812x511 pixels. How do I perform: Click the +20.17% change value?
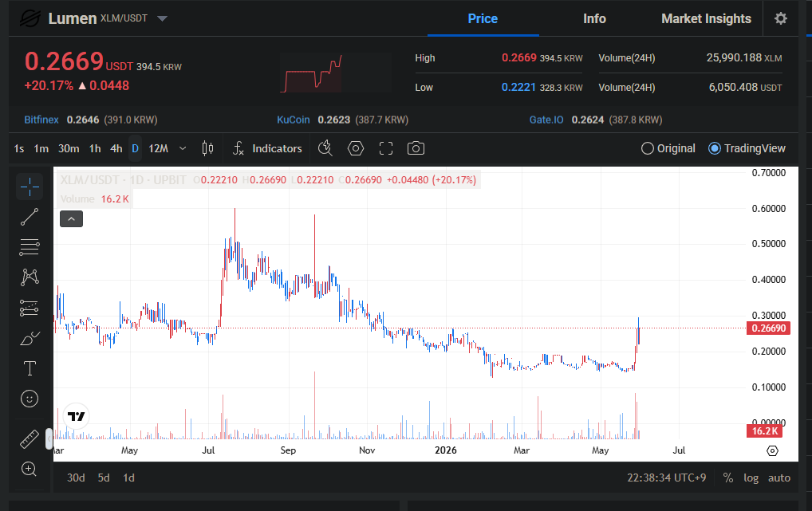[x=49, y=86]
